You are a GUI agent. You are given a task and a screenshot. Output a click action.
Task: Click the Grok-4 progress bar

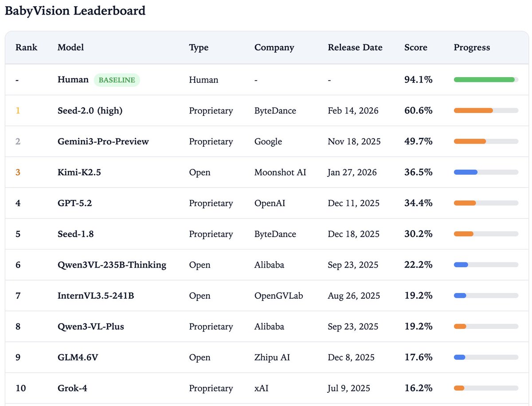click(486, 388)
